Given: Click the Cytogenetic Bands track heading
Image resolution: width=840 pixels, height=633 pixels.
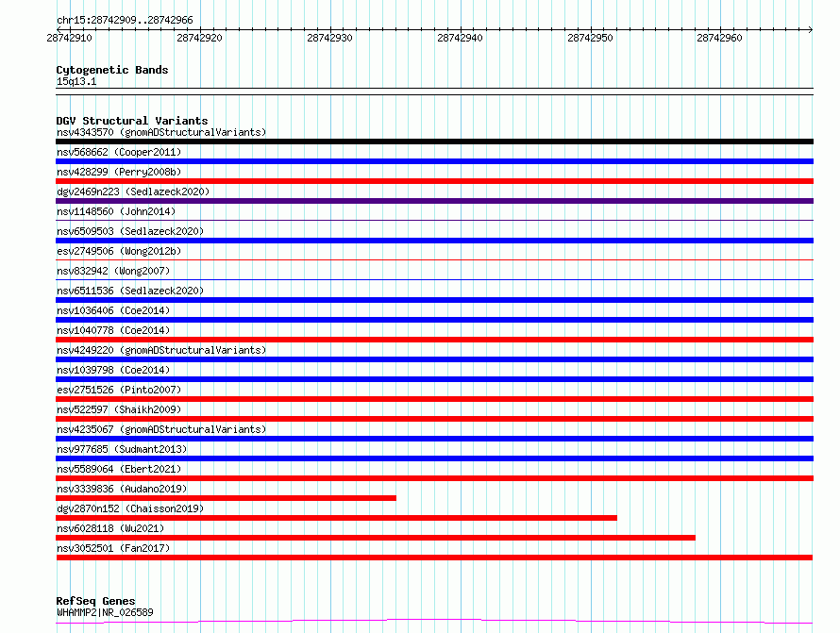Looking at the screenshot, I should click(112, 70).
